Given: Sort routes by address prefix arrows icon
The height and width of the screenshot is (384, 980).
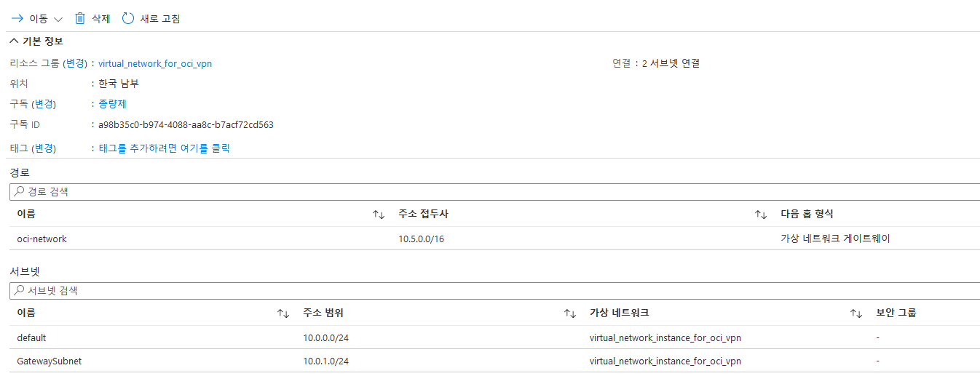Looking at the screenshot, I should pyautogui.click(x=761, y=215).
